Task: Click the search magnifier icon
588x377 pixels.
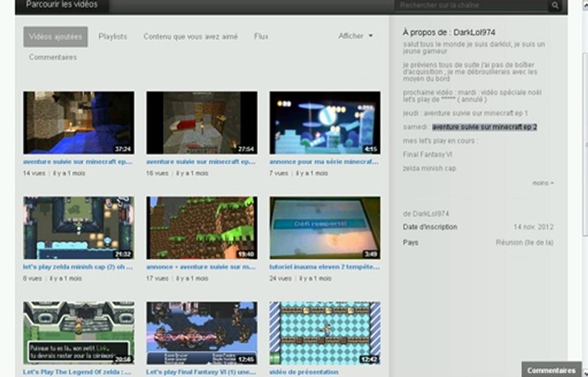Action: pos(554,6)
